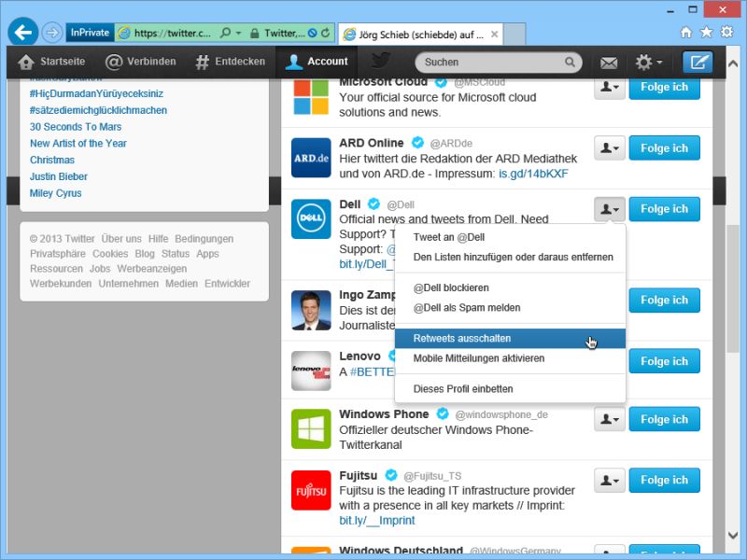
Task: Open user actions dropdown for Fujitsu
Action: 610,480
